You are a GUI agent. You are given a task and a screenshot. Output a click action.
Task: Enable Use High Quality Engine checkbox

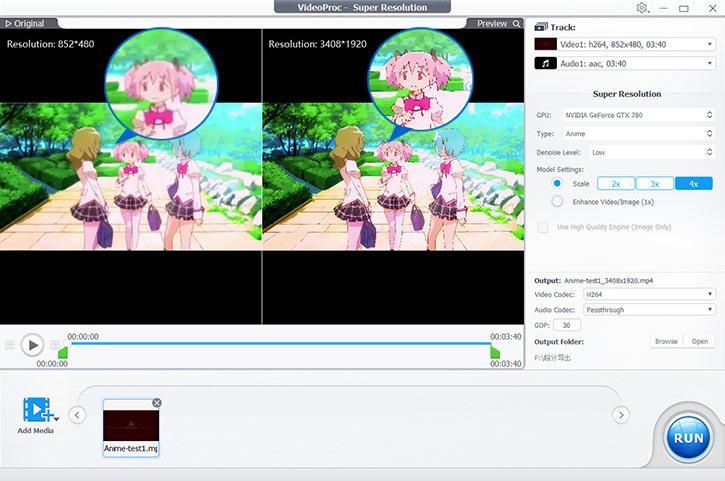coord(543,228)
